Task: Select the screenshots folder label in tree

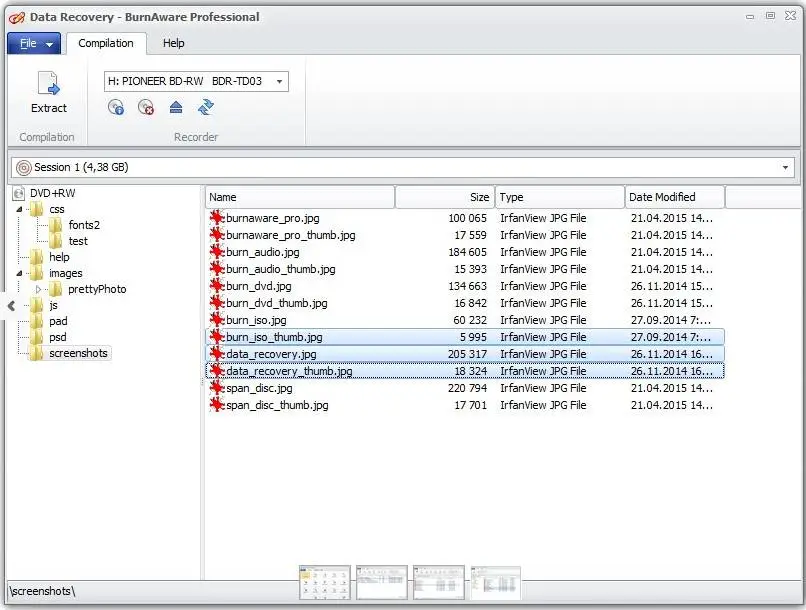Action: tap(78, 353)
